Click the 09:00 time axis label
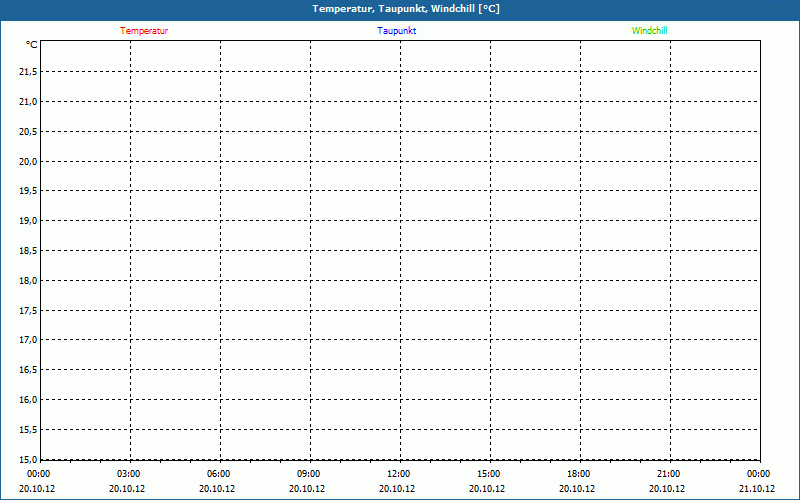This screenshot has height=500, width=800. pyautogui.click(x=309, y=474)
